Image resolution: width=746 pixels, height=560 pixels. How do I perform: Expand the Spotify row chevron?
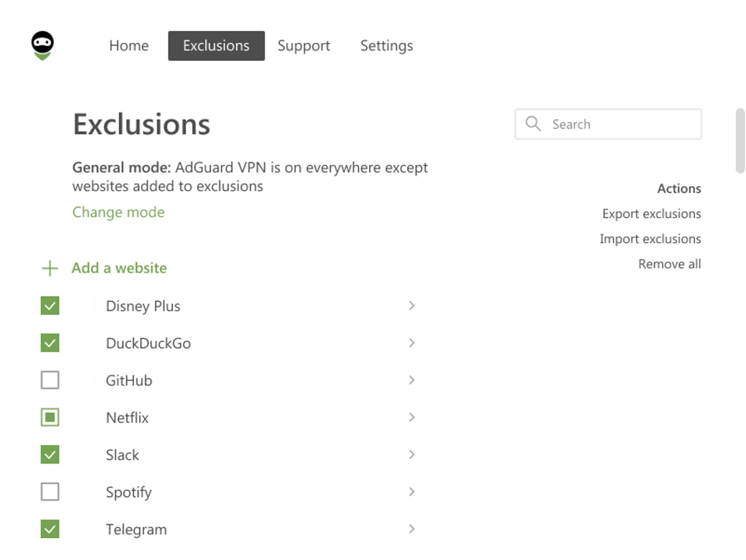pos(412,492)
